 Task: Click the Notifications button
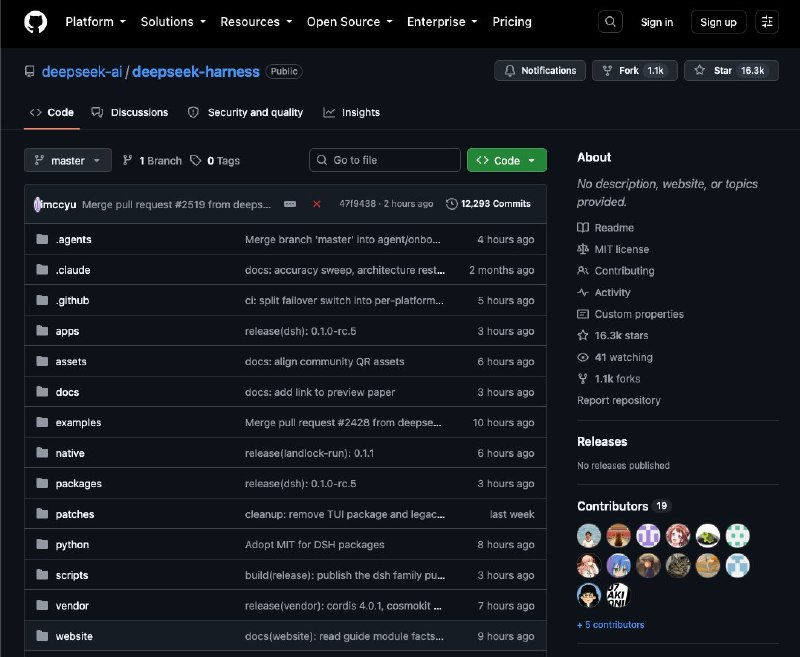[x=540, y=70]
